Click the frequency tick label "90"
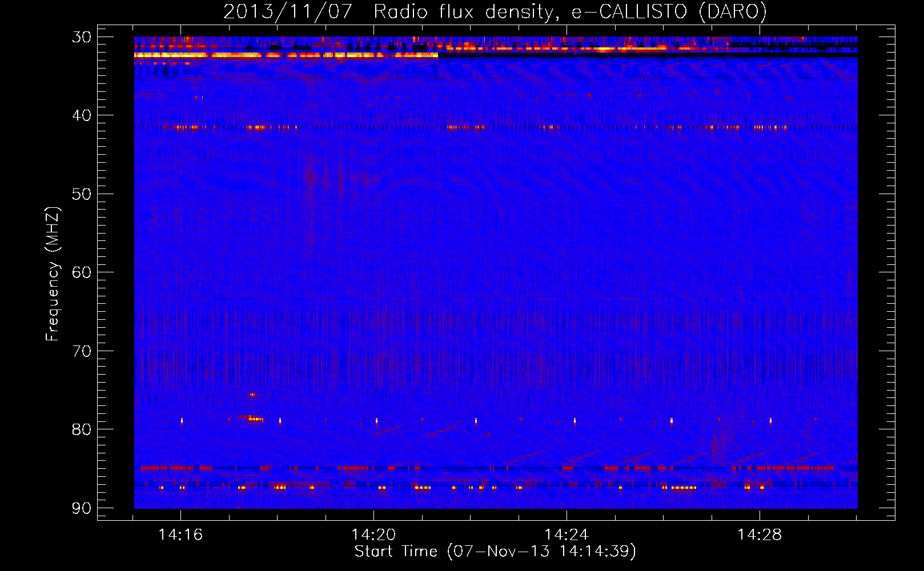The image size is (924, 571). click(x=82, y=508)
